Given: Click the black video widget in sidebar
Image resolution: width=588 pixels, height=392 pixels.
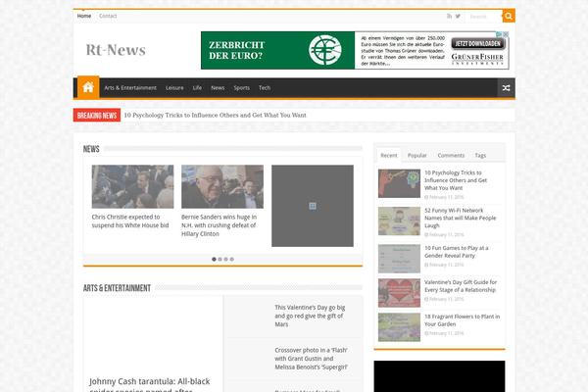Looking at the screenshot, I should pyautogui.click(x=439, y=376).
